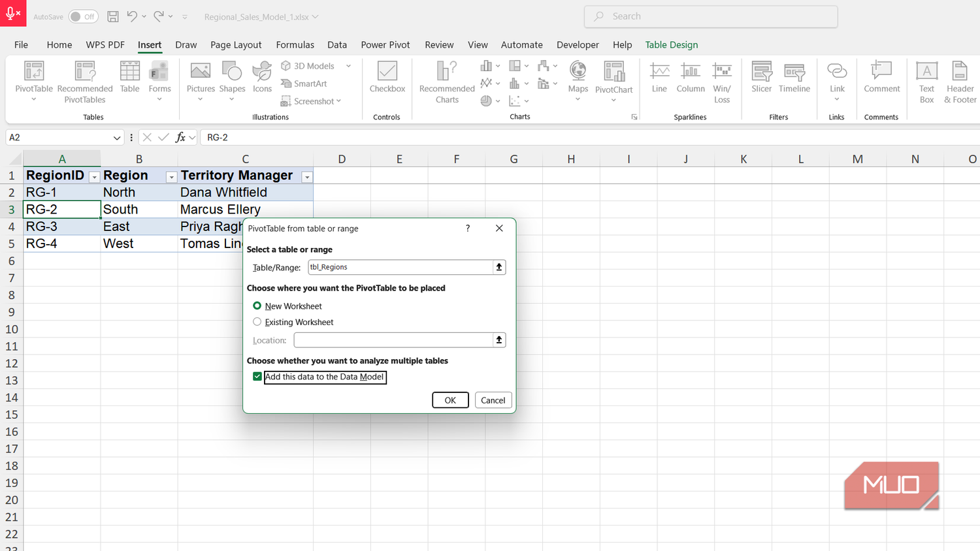Expand the Name Box dropdown

117,138
